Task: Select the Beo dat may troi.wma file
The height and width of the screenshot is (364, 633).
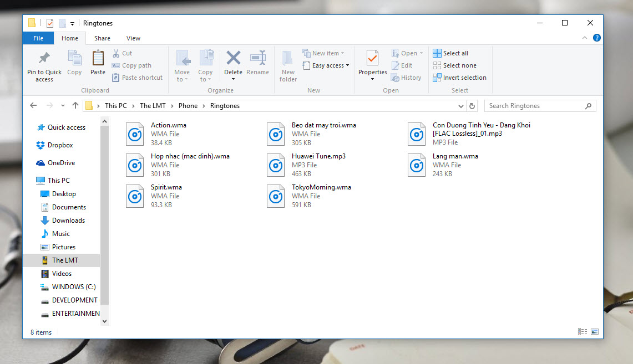Action: [x=311, y=134]
